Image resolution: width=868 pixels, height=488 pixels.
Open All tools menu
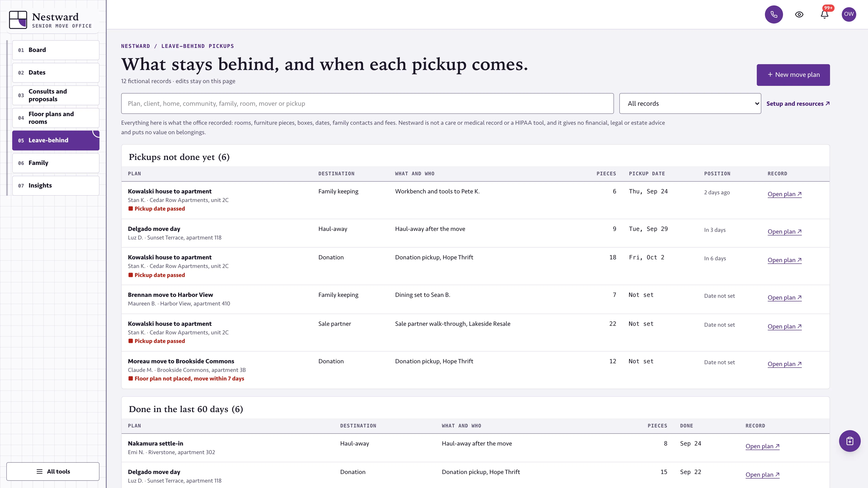[53, 471]
